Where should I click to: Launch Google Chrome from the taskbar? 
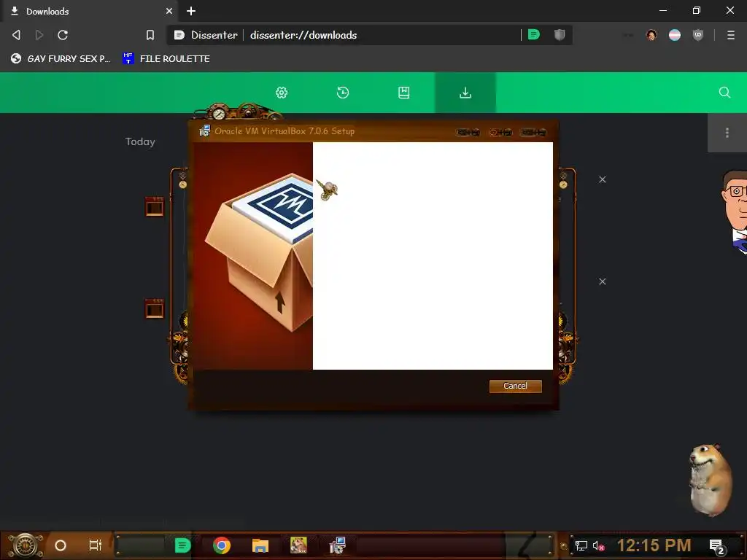[x=222, y=545]
